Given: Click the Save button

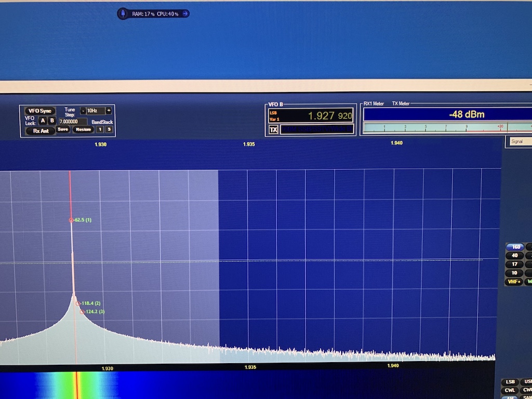Looking at the screenshot, I should (63, 129).
